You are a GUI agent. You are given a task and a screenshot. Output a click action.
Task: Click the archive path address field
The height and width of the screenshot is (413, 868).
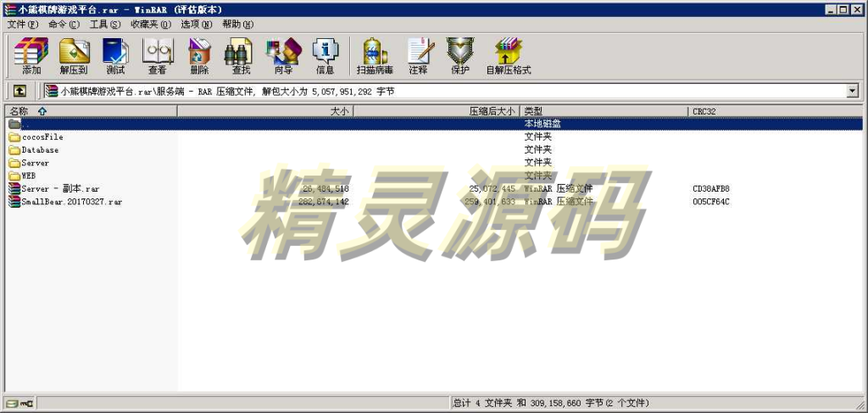point(451,91)
